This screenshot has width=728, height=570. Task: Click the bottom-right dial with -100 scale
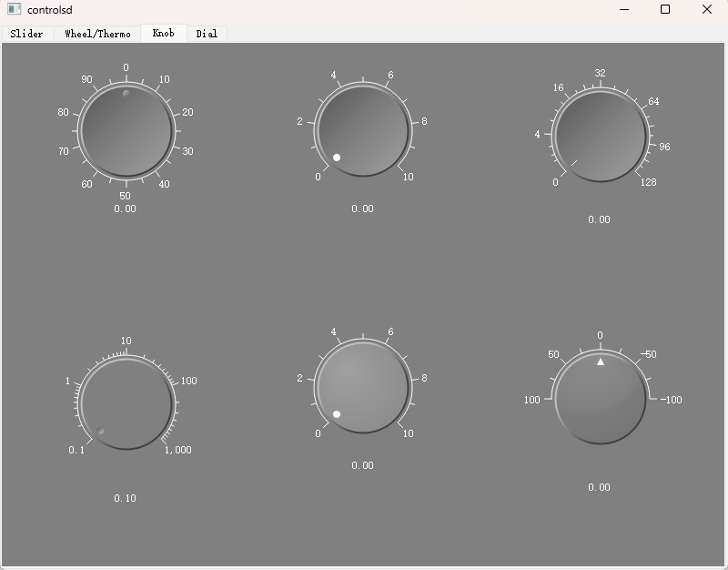tap(599, 399)
